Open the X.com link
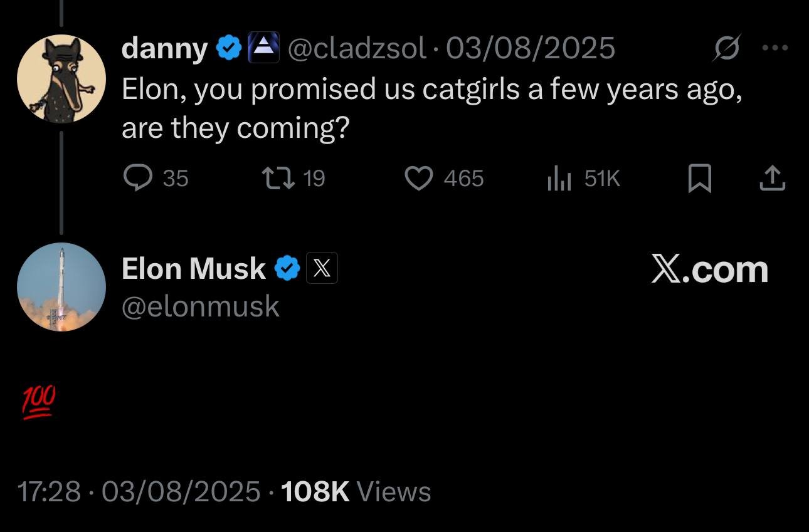Image resolution: width=809 pixels, height=532 pixels. pos(709,269)
